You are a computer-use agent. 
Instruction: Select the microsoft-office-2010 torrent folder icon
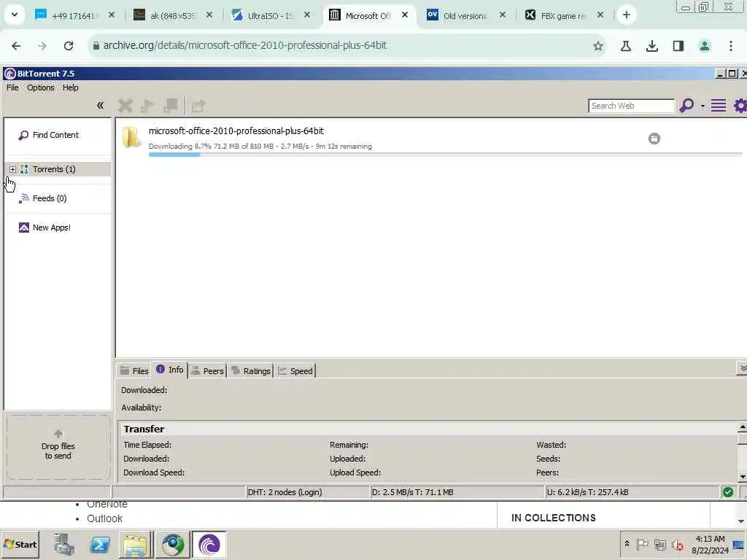pyautogui.click(x=131, y=138)
